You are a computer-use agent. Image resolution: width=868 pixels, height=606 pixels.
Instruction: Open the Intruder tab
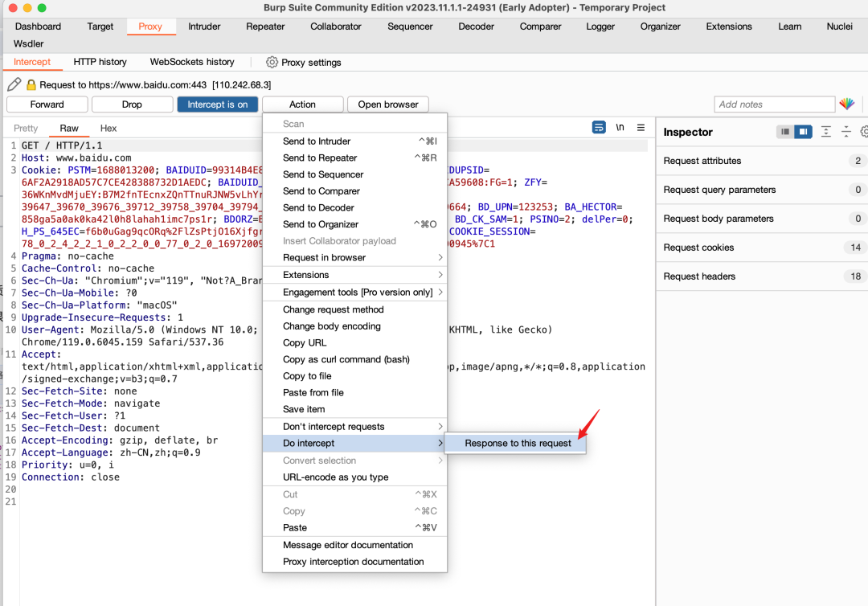pyautogui.click(x=204, y=27)
